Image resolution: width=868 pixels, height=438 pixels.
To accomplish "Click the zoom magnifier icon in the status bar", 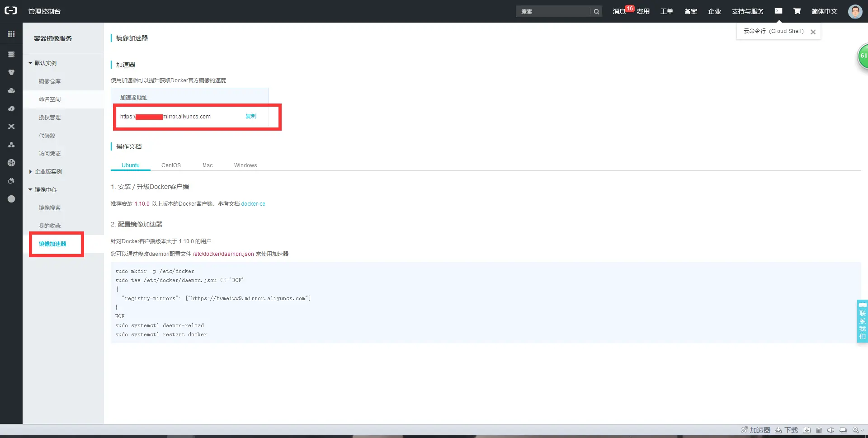I will pos(856,430).
